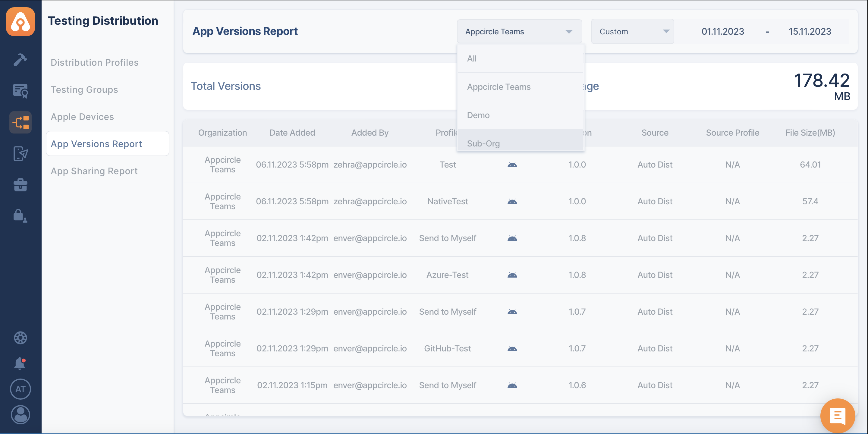Click the Total Versions label

tap(226, 86)
